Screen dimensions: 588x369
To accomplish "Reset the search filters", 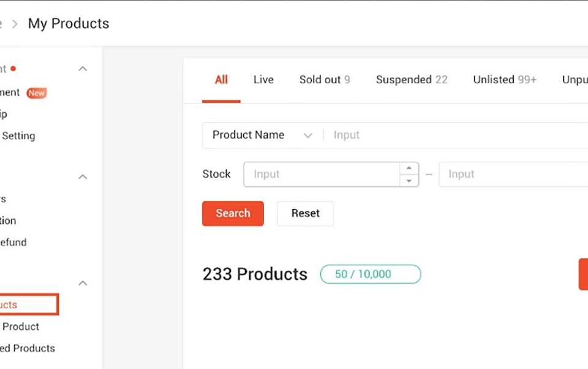I will [305, 213].
